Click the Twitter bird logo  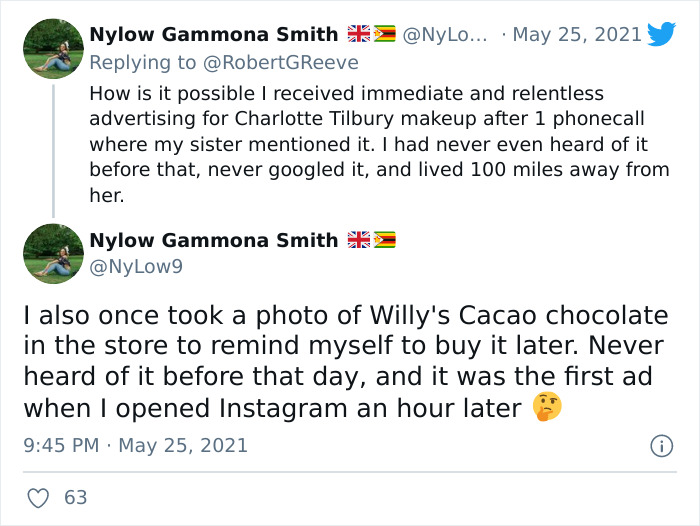pyautogui.click(x=661, y=34)
